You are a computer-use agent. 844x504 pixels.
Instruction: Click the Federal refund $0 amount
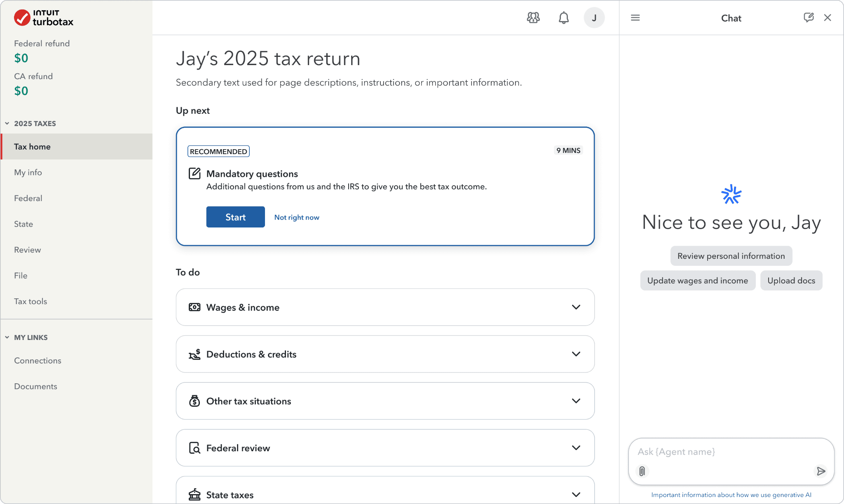(x=21, y=58)
